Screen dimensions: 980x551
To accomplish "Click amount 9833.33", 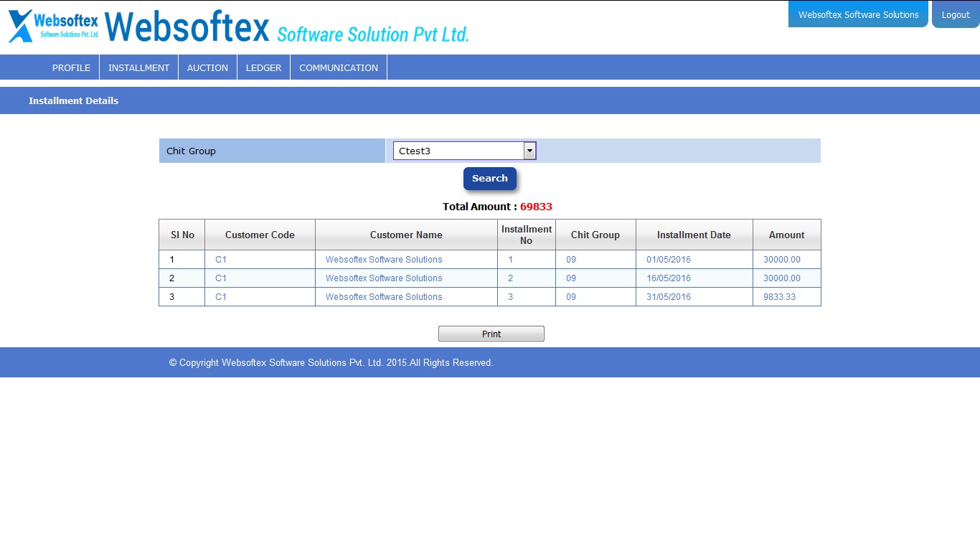I will click(x=779, y=297).
